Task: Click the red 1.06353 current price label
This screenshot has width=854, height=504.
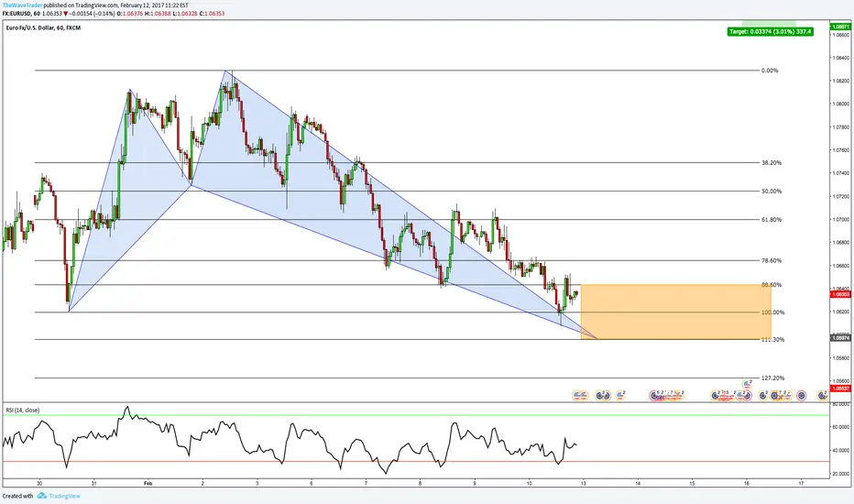Action: [x=841, y=294]
